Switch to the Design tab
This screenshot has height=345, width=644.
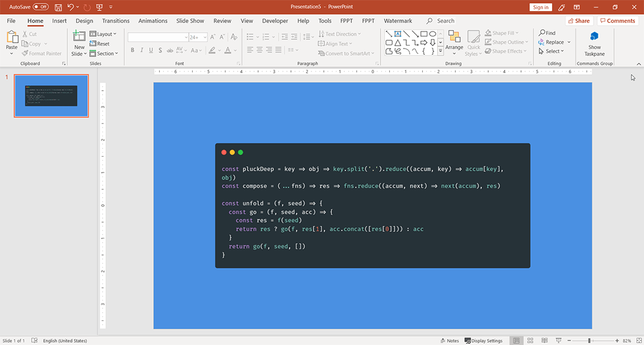(x=84, y=21)
